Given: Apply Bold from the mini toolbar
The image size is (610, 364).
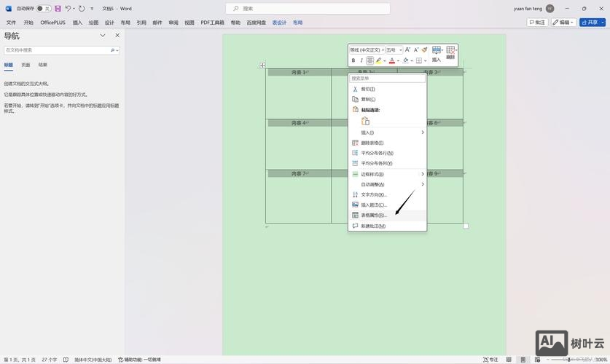Looking at the screenshot, I should tap(353, 60).
